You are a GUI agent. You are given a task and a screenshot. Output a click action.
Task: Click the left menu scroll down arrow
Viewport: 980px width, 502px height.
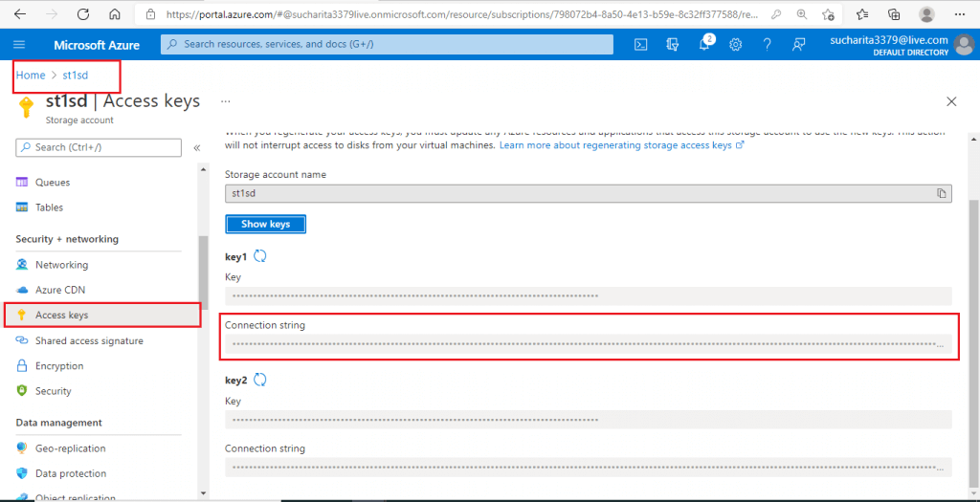tap(203, 493)
